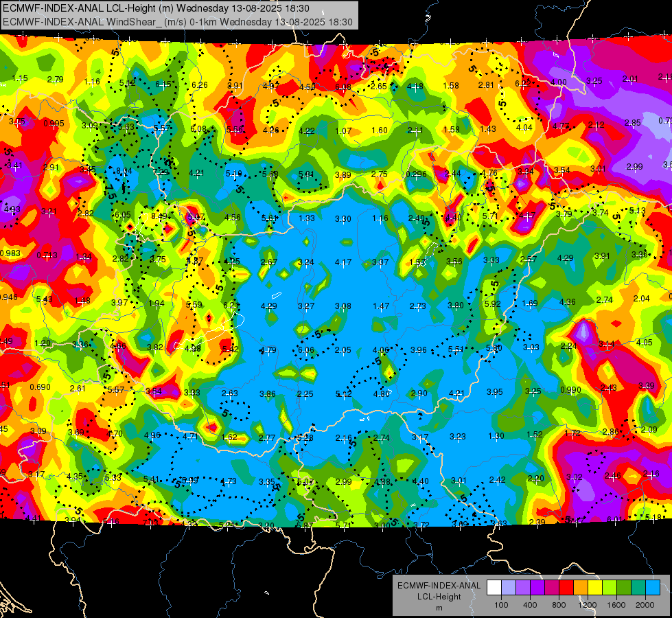Click the wind shear value 0.690
Image resolution: width=672 pixels, height=618 pixels.
40,387
